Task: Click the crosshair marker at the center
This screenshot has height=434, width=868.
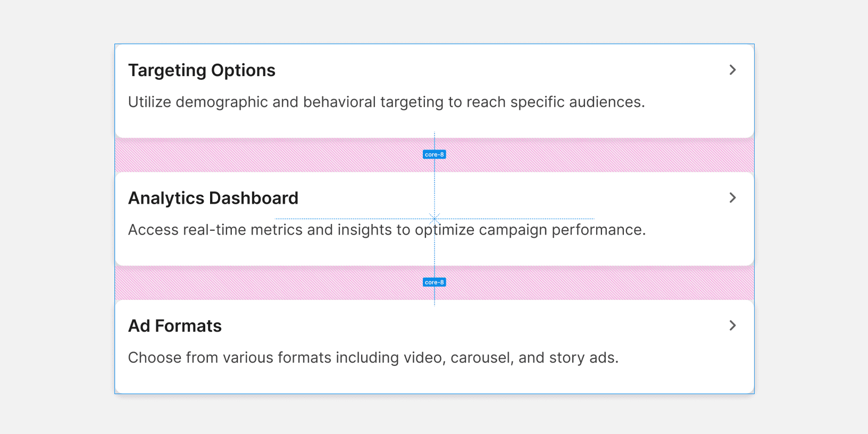Action: pos(435,218)
